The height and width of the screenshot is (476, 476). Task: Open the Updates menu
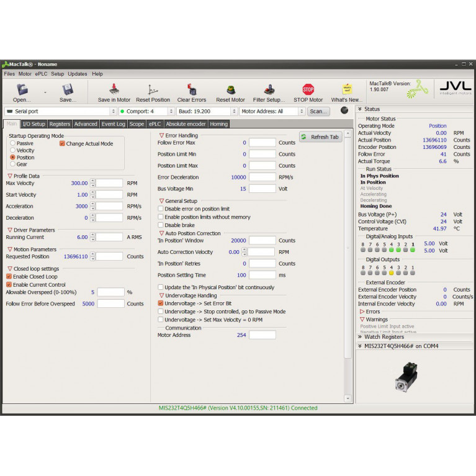coord(78,74)
